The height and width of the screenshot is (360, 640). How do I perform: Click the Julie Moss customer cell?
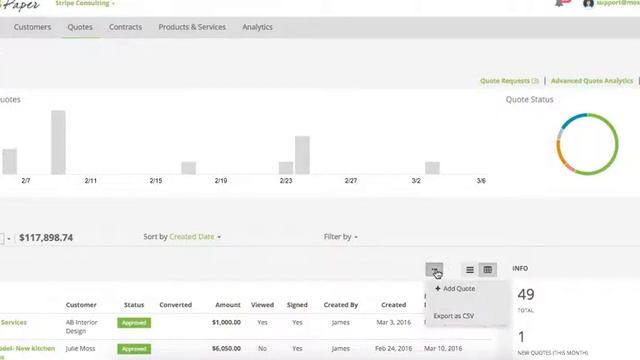point(80,349)
